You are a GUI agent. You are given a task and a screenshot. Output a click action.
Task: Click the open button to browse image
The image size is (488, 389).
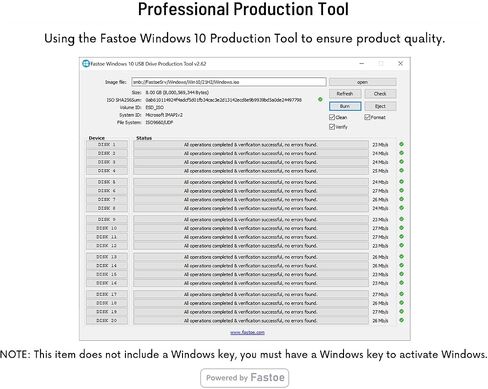point(363,82)
